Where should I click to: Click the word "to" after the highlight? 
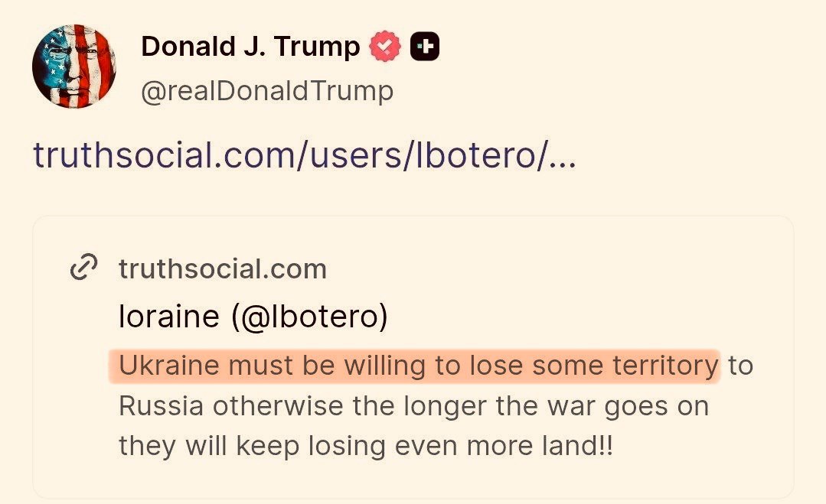(740, 366)
